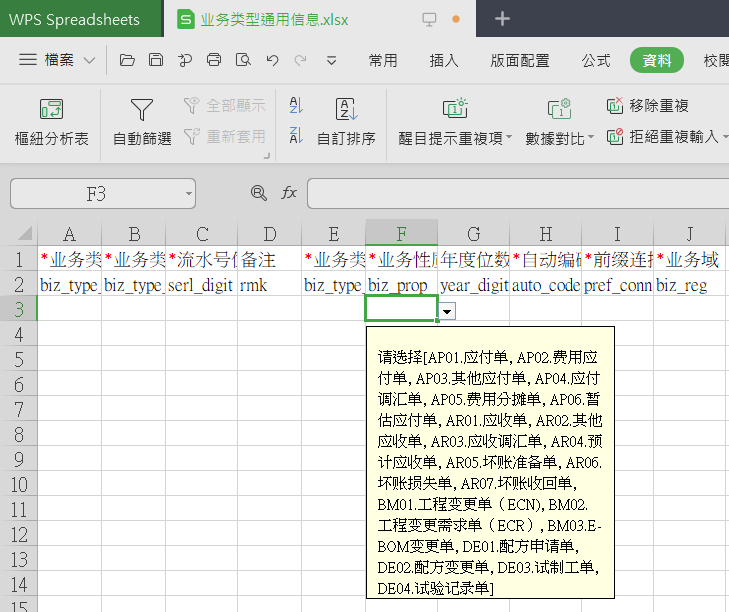Sort descending Z to A

(x=295, y=136)
